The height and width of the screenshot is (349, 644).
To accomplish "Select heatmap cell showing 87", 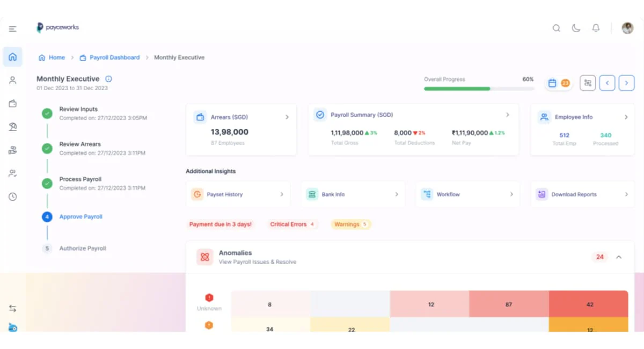I will coord(509,304).
